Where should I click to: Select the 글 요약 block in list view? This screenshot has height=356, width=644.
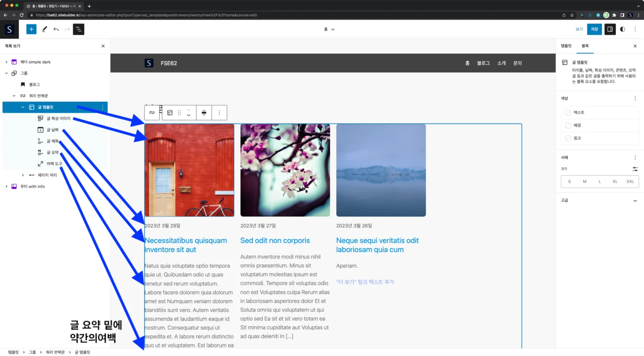coord(52,152)
